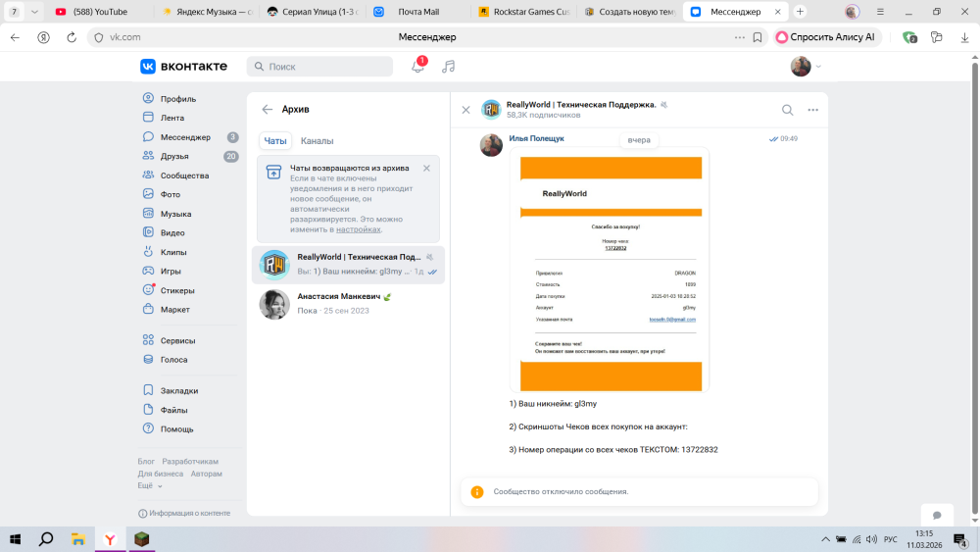980x552 pixels.
Task: Open the Для бизнеса footer link
Action: tap(161, 474)
